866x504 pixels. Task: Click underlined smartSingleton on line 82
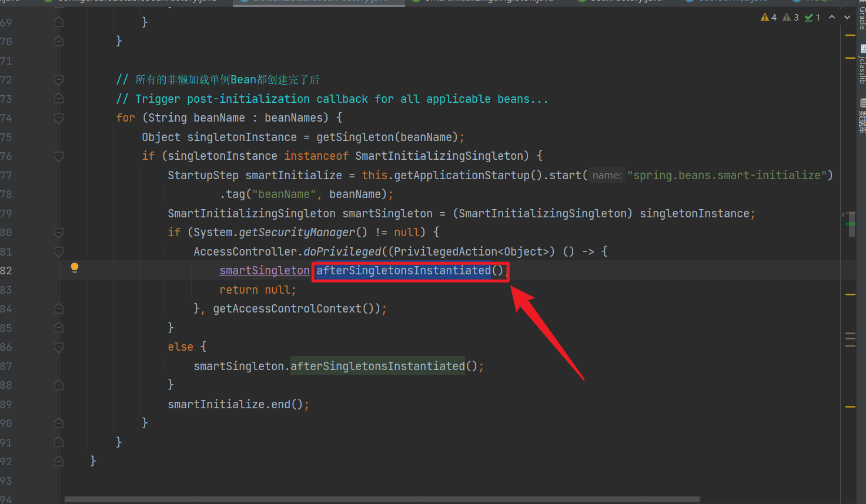coord(265,271)
